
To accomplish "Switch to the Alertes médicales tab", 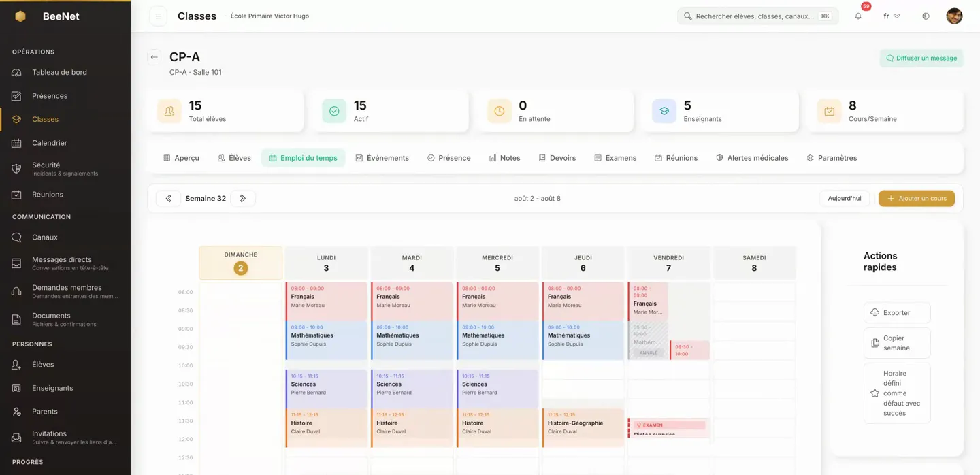I will coord(752,158).
